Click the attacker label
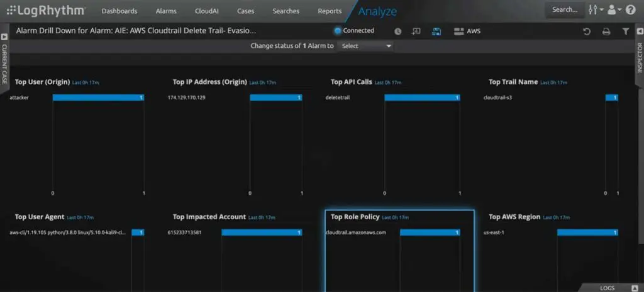The image size is (644, 292). click(19, 97)
